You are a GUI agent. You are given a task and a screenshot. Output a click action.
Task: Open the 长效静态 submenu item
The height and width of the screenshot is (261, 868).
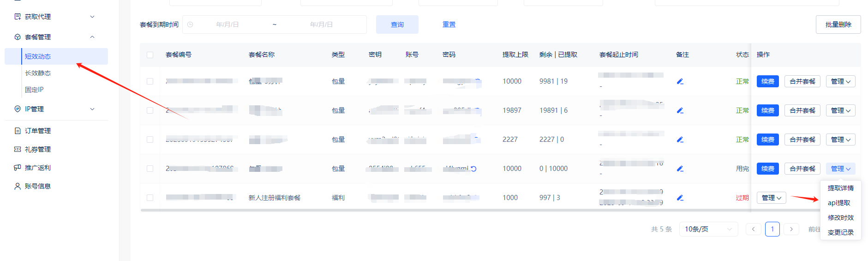click(38, 73)
